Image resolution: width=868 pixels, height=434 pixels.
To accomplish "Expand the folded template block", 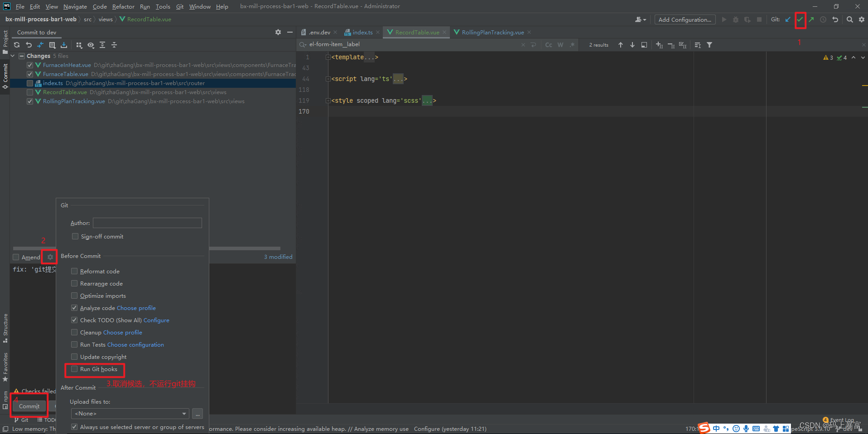I will click(328, 57).
